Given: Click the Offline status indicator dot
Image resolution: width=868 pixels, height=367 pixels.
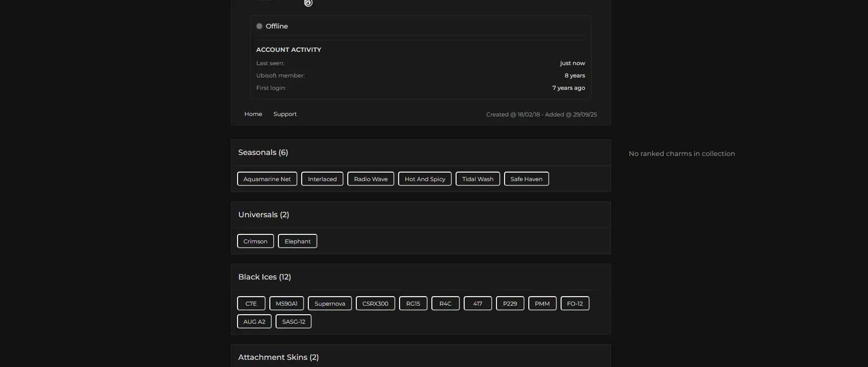Looking at the screenshot, I should coord(259,26).
